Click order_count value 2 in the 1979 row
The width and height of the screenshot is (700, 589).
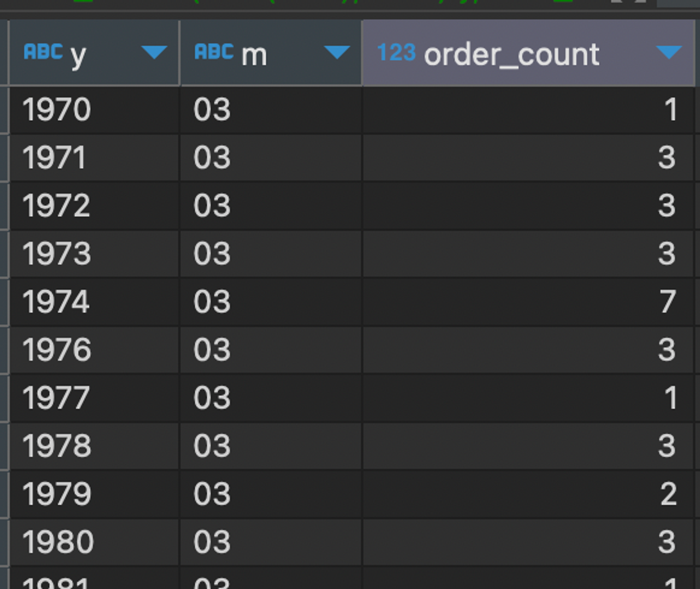[x=529, y=495]
